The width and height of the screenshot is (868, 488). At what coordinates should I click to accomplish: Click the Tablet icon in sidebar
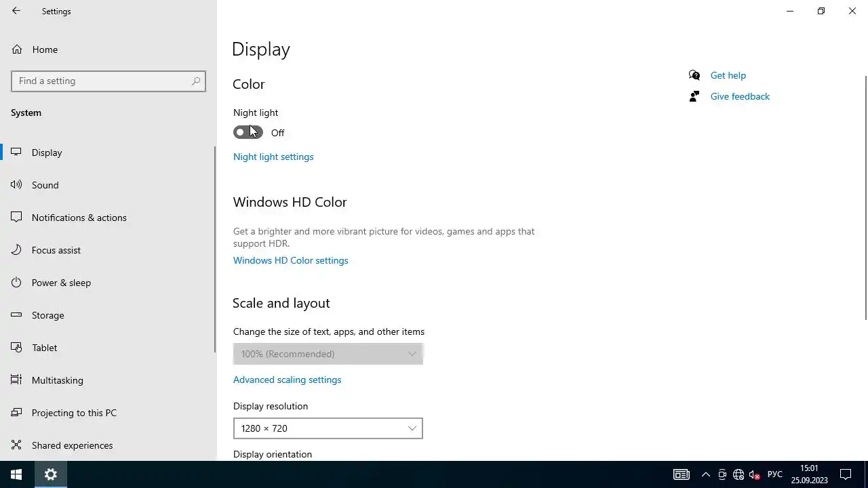17,348
